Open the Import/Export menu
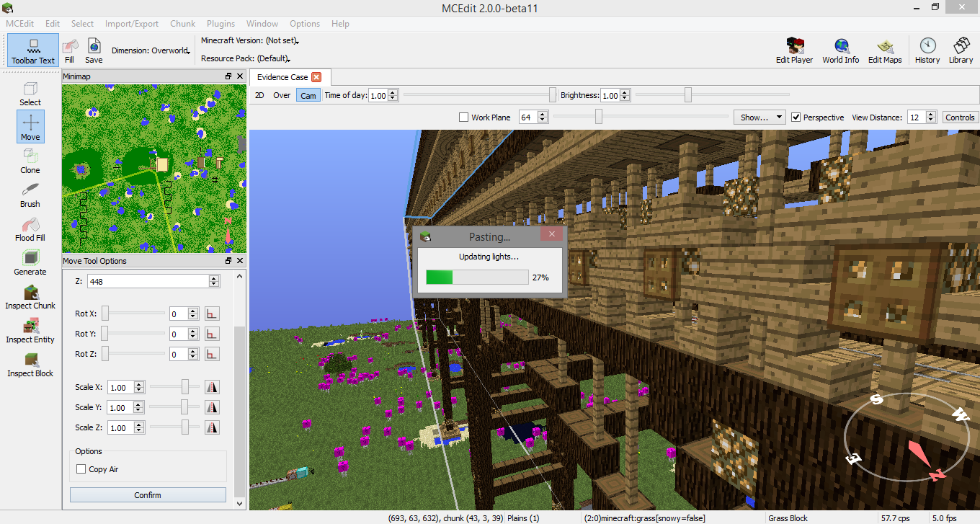Screen dimensions: 980x524 click(x=132, y=23)
